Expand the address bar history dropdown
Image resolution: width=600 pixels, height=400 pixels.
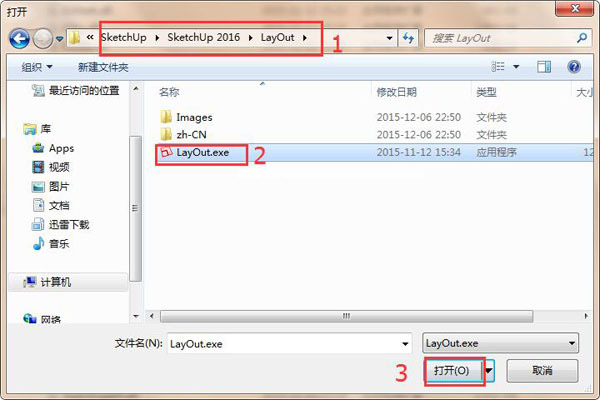point(390,38)
